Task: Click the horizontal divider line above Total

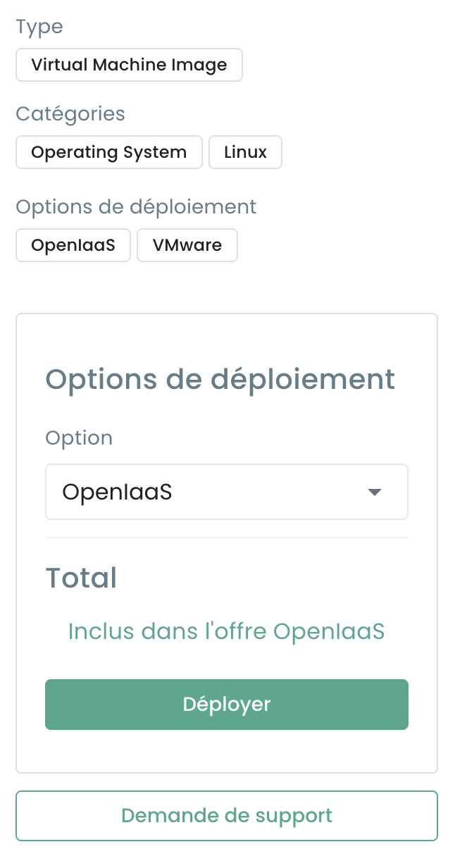Action: coord(227,538)
